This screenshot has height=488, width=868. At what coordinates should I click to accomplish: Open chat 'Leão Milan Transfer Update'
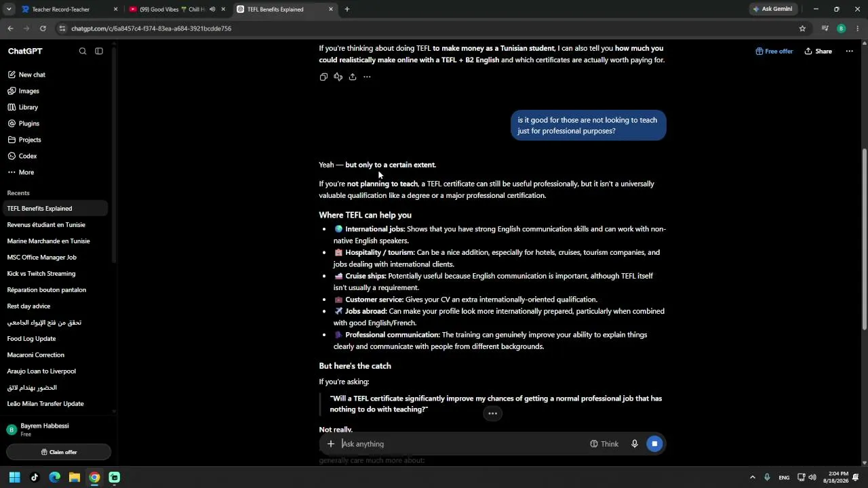tap(54, 404)
